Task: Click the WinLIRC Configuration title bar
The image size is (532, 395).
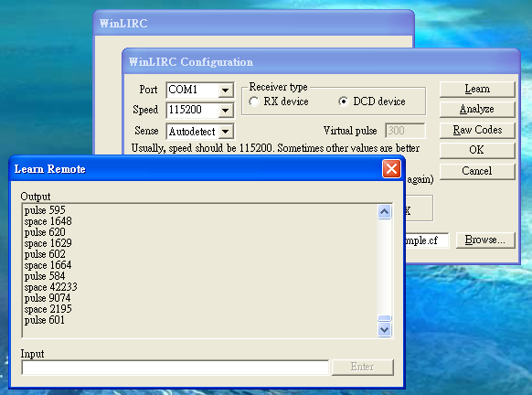Action: [x=321, y=62]
